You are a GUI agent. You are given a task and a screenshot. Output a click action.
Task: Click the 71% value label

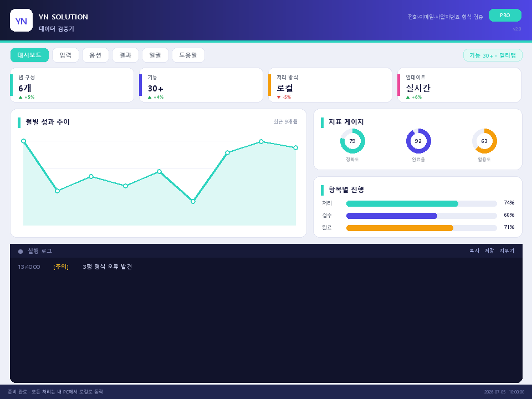click(x=509, y=227)
